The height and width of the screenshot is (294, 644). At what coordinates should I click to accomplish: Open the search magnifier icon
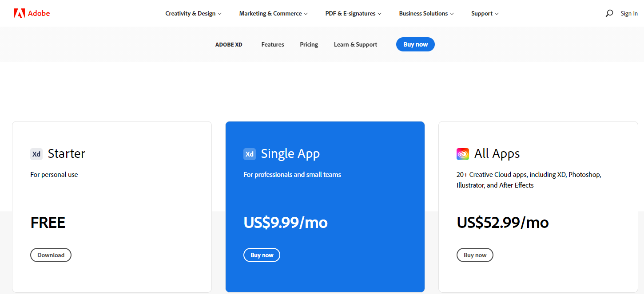click(609, 13)
